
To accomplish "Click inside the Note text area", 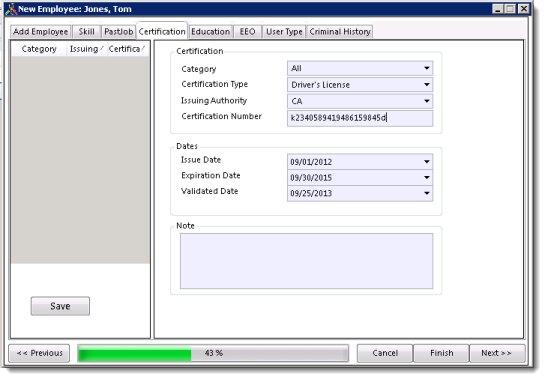I will point(306,261).
